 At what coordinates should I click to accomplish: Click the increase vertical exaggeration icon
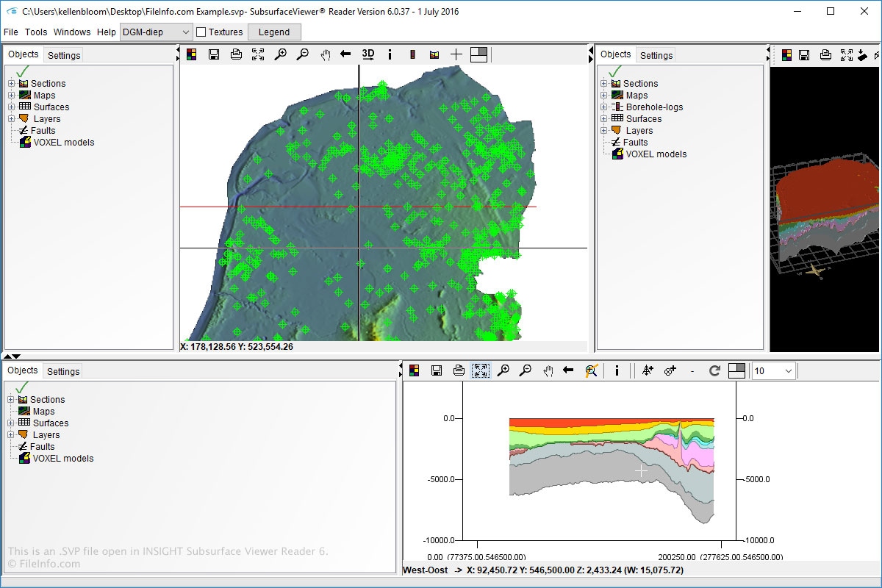click(648, 370)
